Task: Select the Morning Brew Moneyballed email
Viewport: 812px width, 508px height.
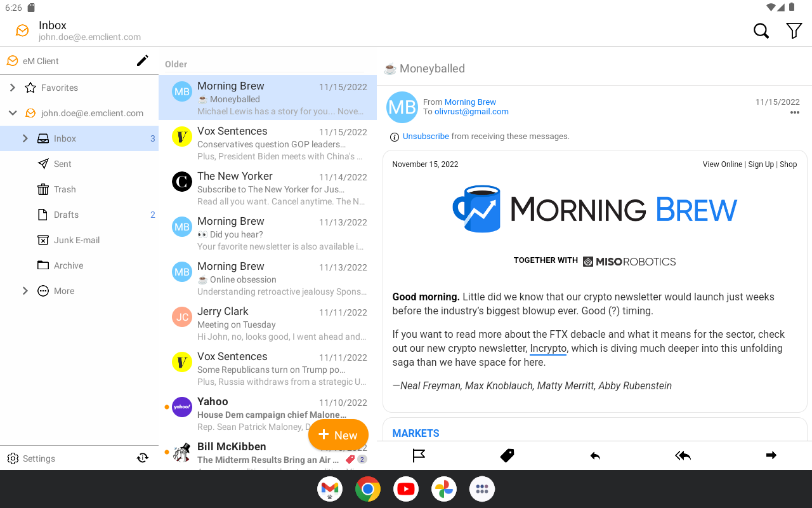Action: pyautogui.click(x=268, y=98)
